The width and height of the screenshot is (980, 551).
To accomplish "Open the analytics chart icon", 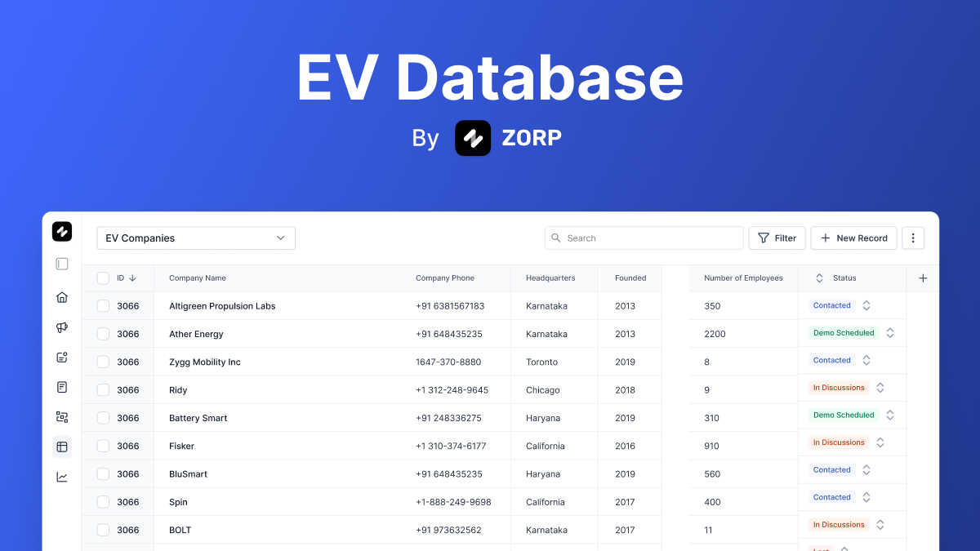I will pyautogui.click(x=62, y=476).
